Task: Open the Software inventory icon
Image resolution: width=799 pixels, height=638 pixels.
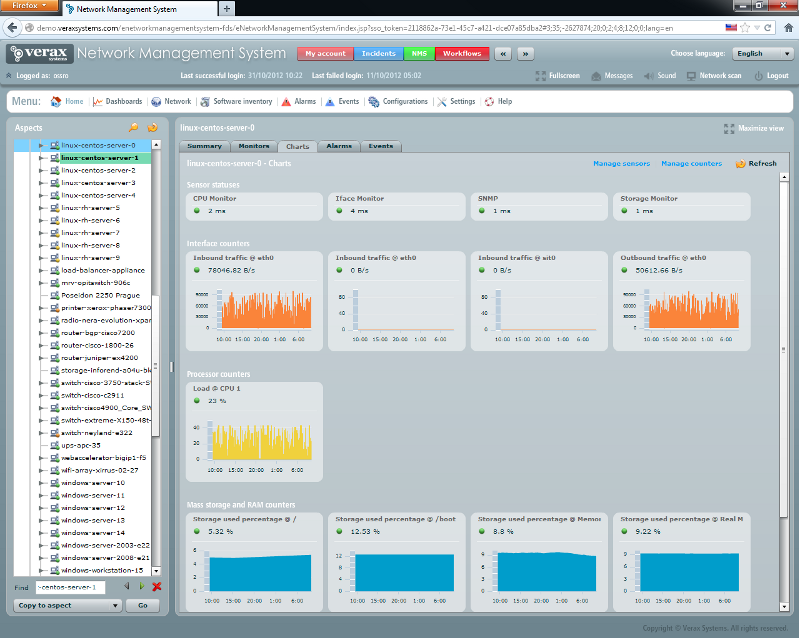Action: point(205,101)
